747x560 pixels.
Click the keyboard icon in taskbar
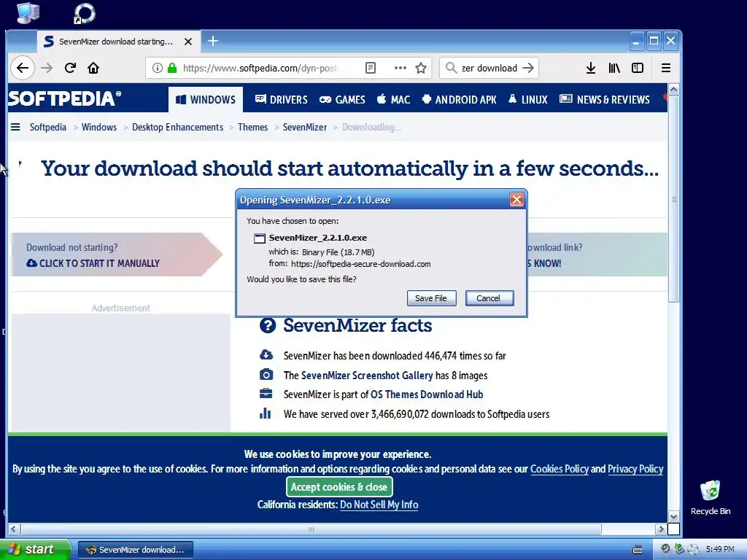point(638,550)
